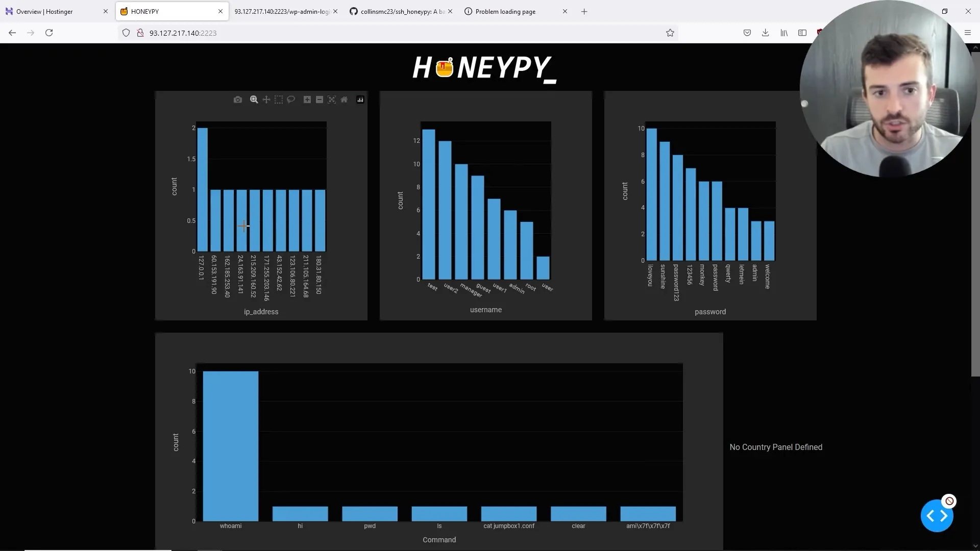Download the ip_address chart as a PNG image
980x551 pixels.
pyautogui.click(x=238, y=99)
